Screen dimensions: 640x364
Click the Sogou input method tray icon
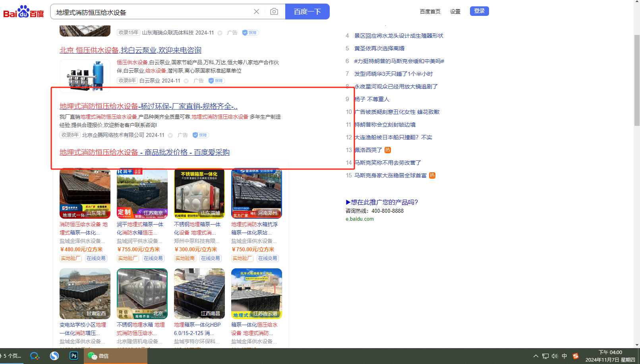coord(575,356)
